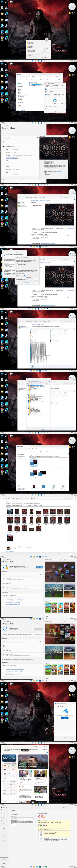Click Manage Settings under Account Privacy
Viewport: 77px width, 868px height.
pos(14,814)
